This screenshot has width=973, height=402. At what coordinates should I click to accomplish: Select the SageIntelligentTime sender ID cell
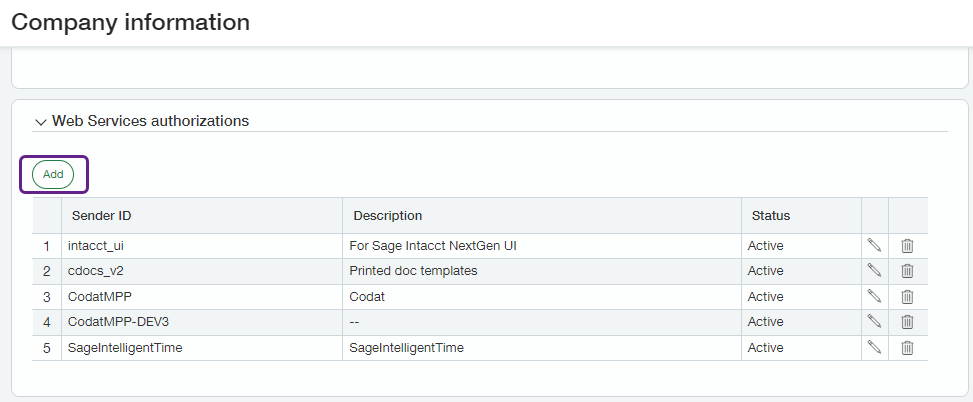point(125,348)
